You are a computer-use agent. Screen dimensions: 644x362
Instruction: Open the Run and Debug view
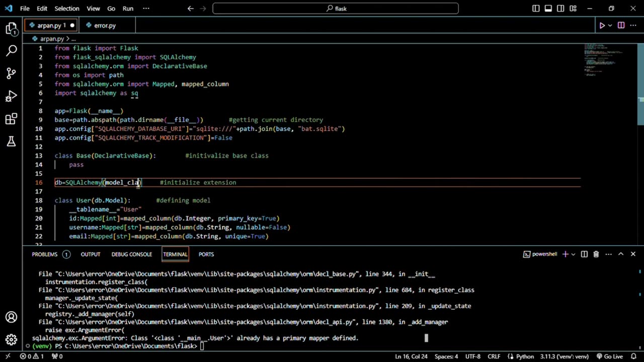tap(12, 96)
